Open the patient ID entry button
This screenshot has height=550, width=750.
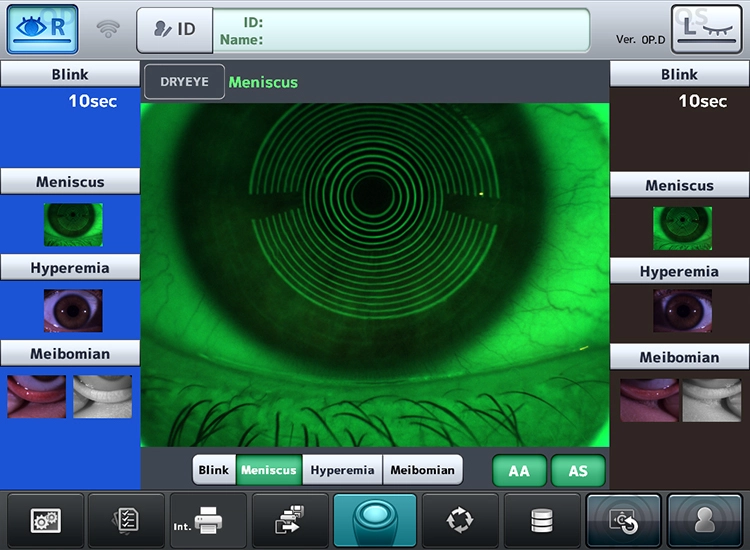coord(175,29)
